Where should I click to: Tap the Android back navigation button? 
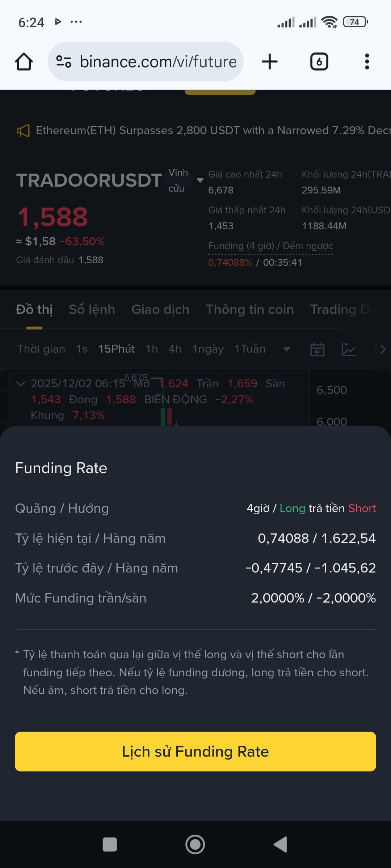point(280,844)
